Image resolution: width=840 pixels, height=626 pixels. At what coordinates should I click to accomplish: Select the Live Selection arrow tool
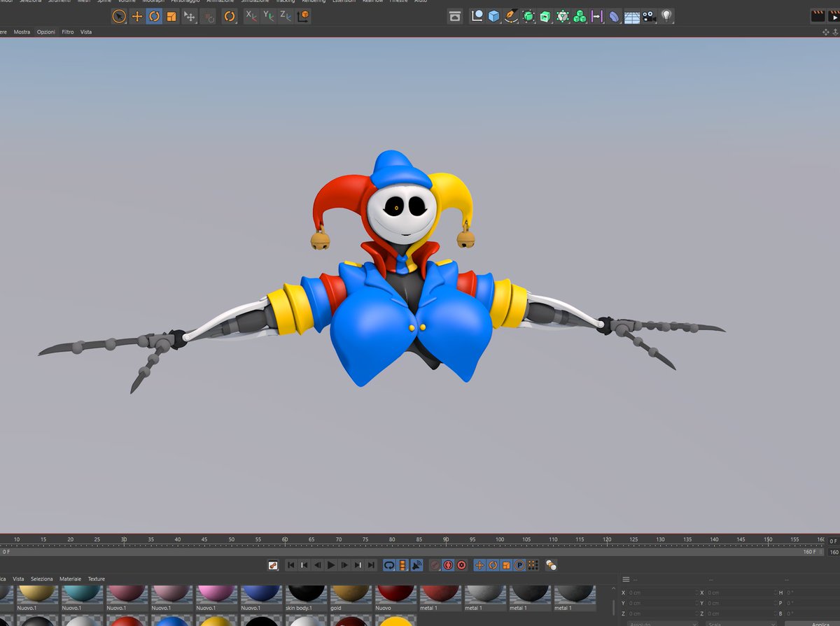pyautogui.click(x=120, y=16)
